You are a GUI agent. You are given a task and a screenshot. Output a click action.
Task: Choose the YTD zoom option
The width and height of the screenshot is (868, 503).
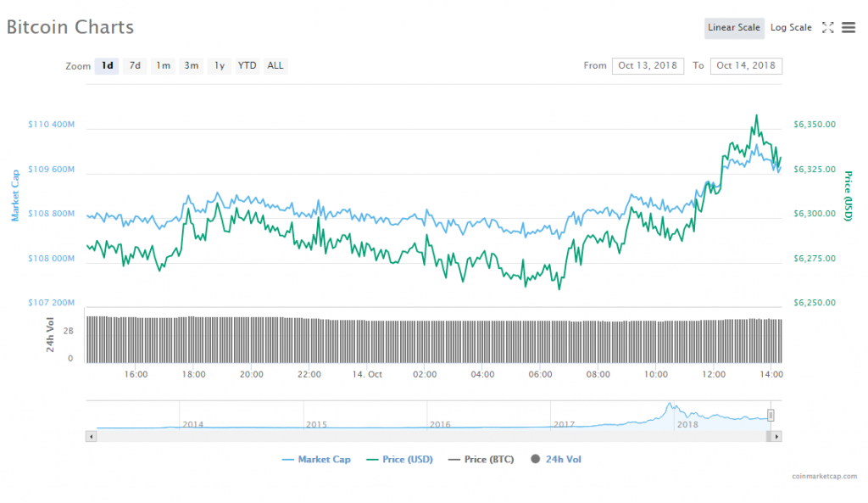click(x=247, y=65)
